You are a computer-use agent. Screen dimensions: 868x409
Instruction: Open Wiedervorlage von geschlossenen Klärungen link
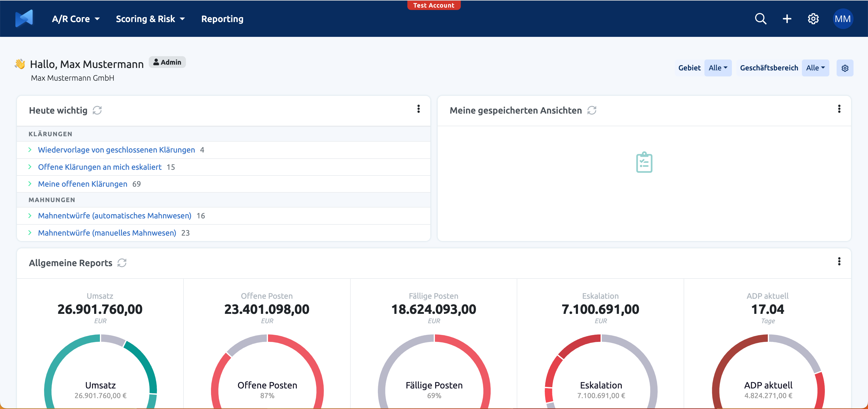(116, 150)
